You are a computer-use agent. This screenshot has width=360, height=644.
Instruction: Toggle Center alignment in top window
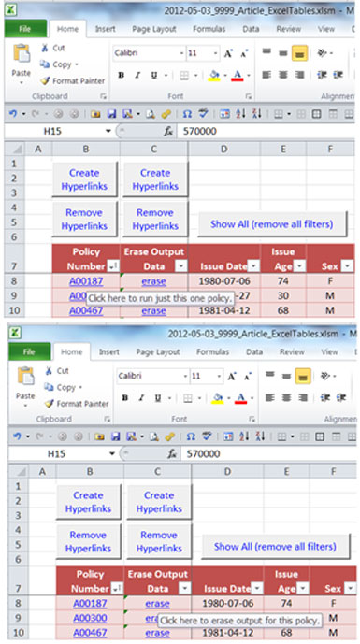(283, 75)
